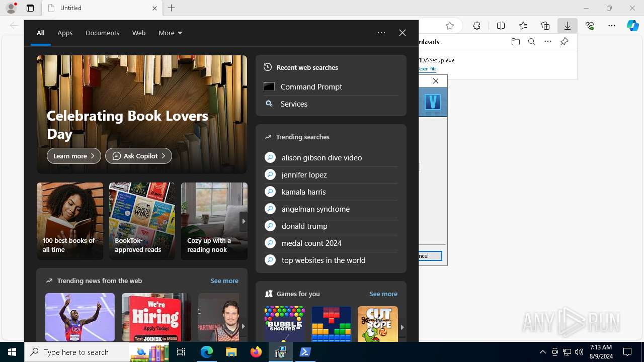Open recent search Services
This screenshot has width=644, height=362.
331,104
